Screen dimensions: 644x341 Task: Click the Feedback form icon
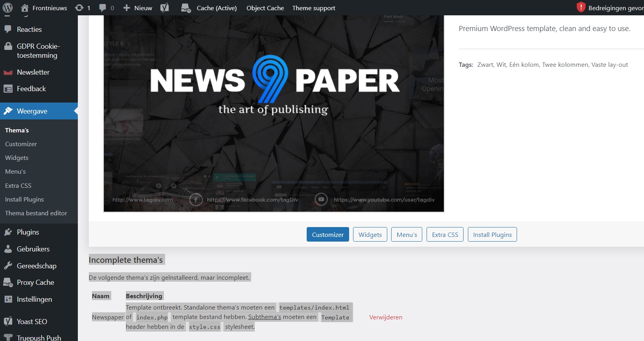click(8, 89)
